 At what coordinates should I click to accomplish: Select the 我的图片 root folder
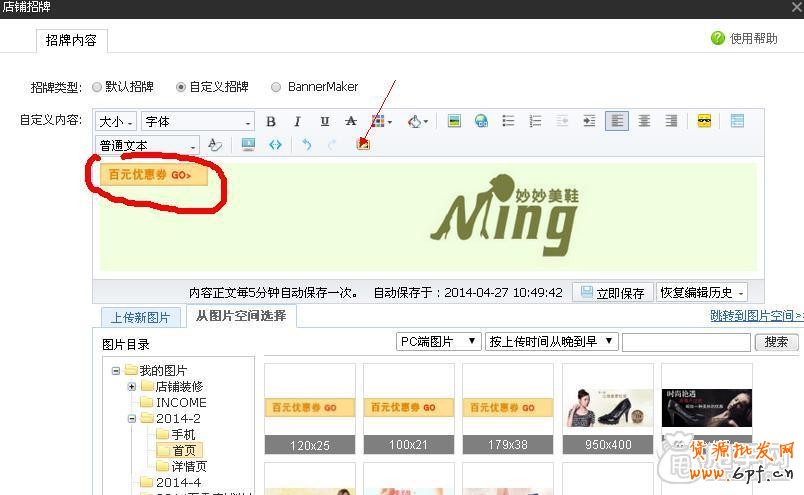pos(163,370)
